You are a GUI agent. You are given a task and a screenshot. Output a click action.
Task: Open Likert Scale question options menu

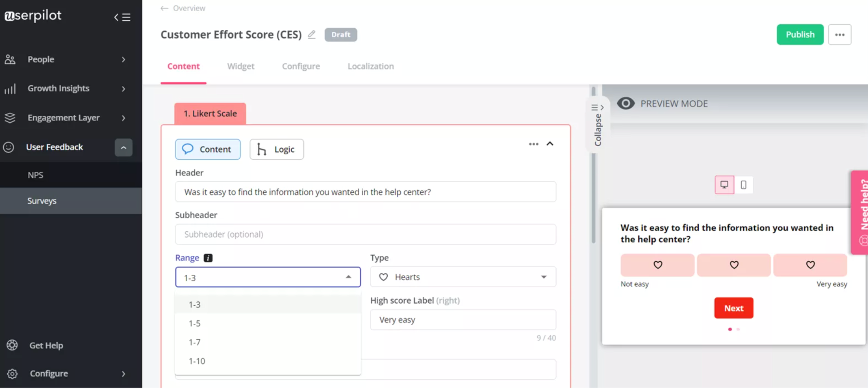(533, 144)
